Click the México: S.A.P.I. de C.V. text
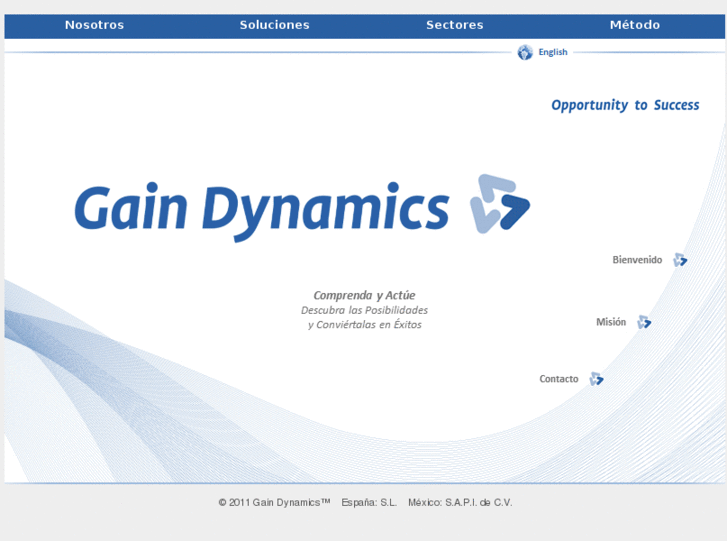This screenshot has width=727, height=545. click(460, 502)
